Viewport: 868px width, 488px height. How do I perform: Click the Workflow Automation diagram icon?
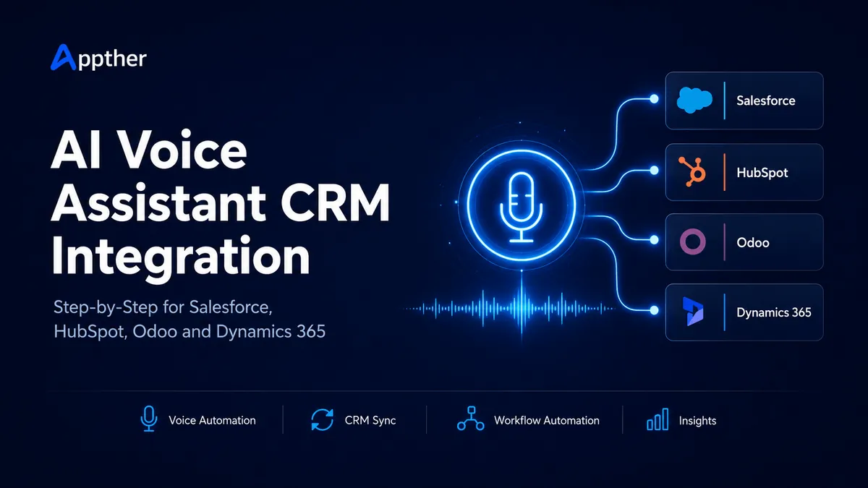pos(470,419)
